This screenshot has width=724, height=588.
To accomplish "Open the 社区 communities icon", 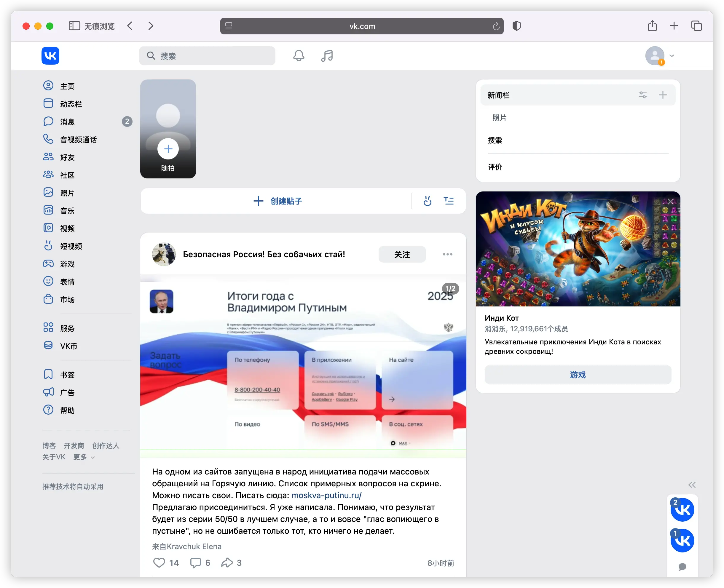I will click(49, 175).
